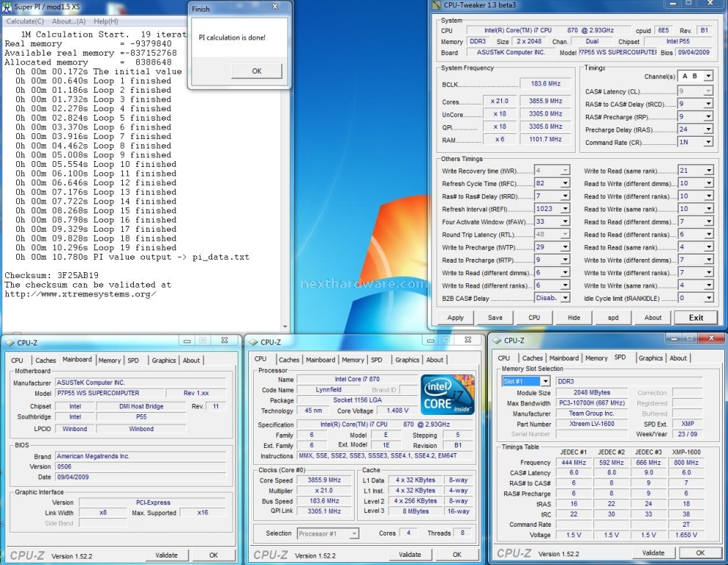
Task: Open the Refresh Interval (tREFI) dropdown
Action: [x=565, y=209]
